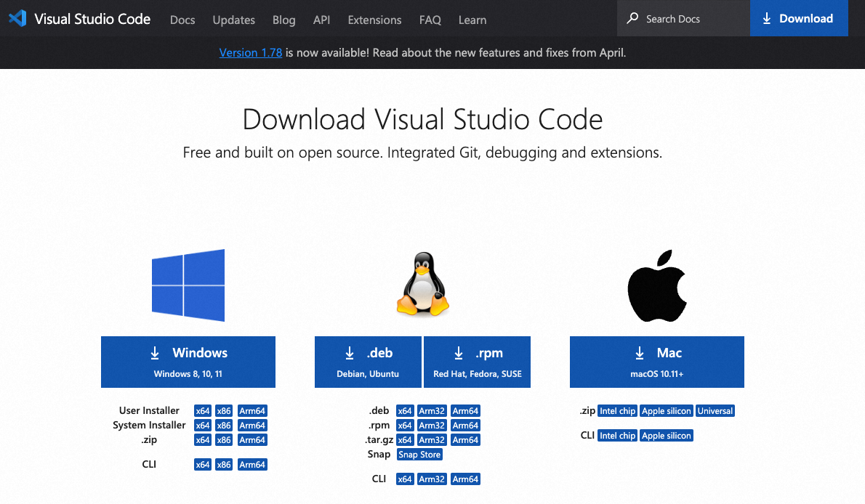
Task: Select Linux .rpm Arm32 link
Action: [431, 425]
